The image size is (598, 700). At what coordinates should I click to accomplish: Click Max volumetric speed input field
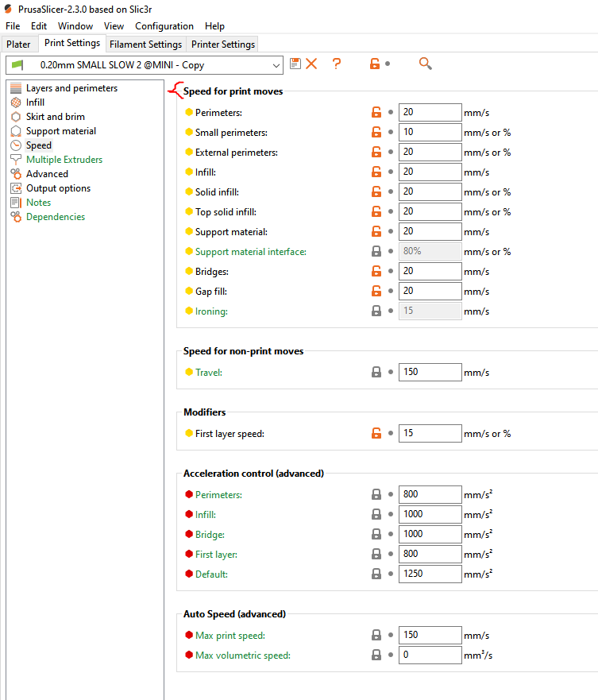(430, 655)
